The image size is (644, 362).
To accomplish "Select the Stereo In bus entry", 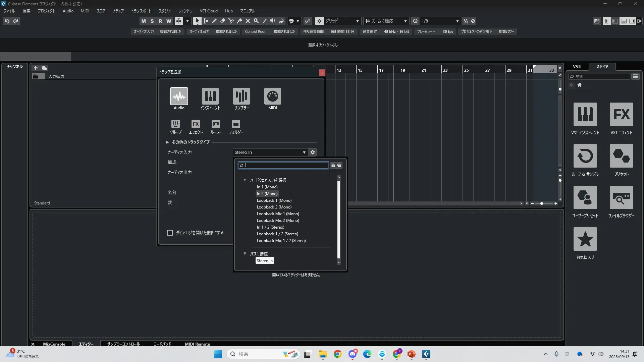I will [x=265, y=261].
